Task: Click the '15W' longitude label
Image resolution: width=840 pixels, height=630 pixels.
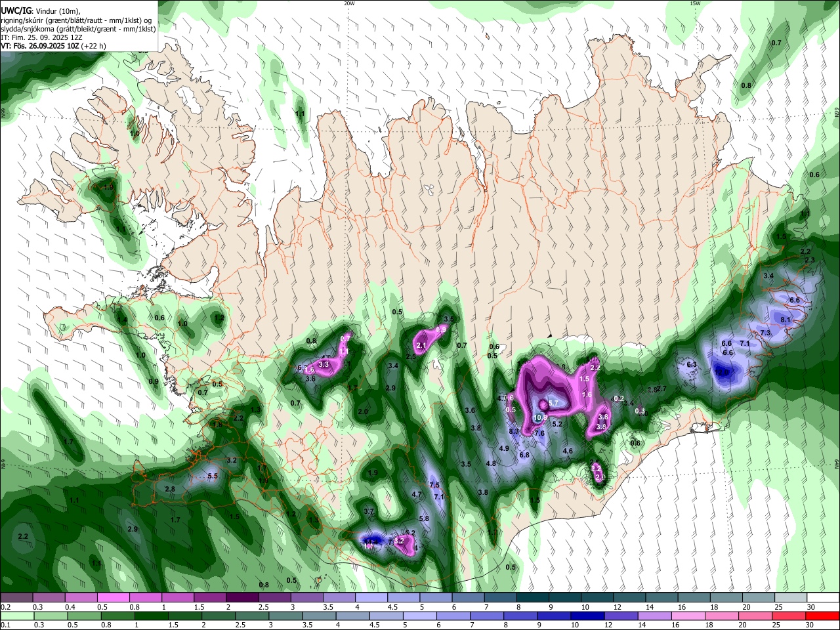Action: point(695,3)
